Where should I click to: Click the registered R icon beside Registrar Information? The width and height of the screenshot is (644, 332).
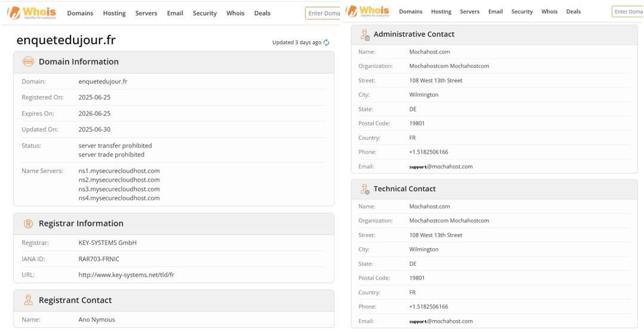(x=29, y=224)
